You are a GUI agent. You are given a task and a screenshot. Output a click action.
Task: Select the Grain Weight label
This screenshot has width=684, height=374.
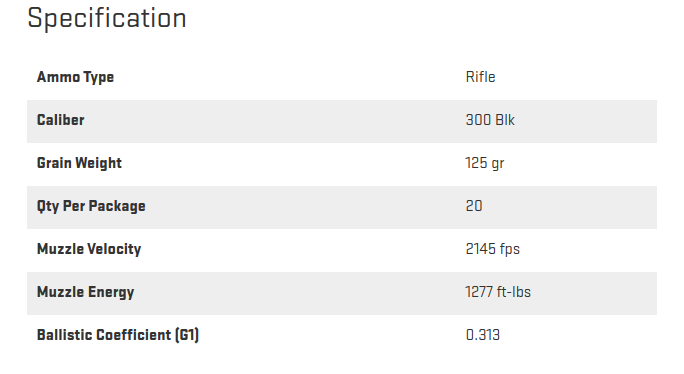click(79, 163)
